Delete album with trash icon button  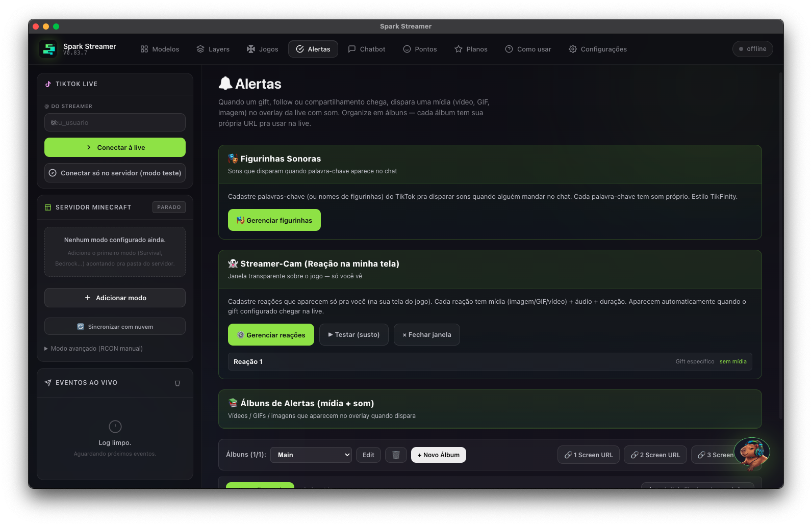[396, 455]
